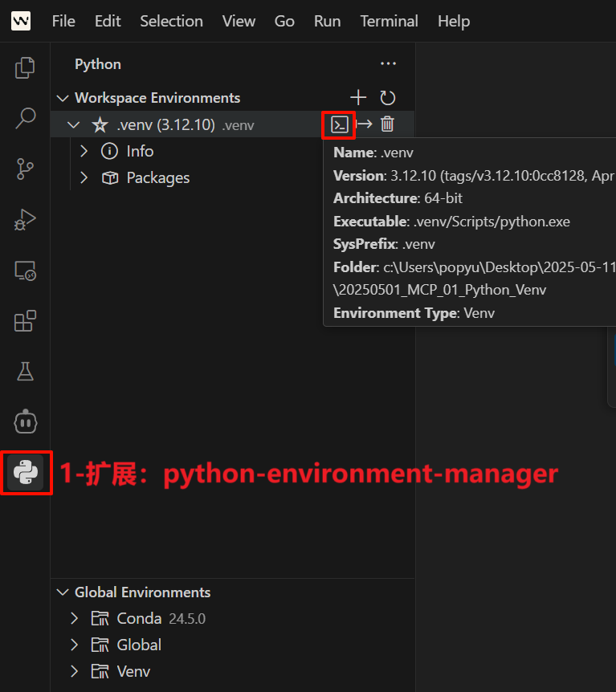Expand the Packages node

point(84,178)
